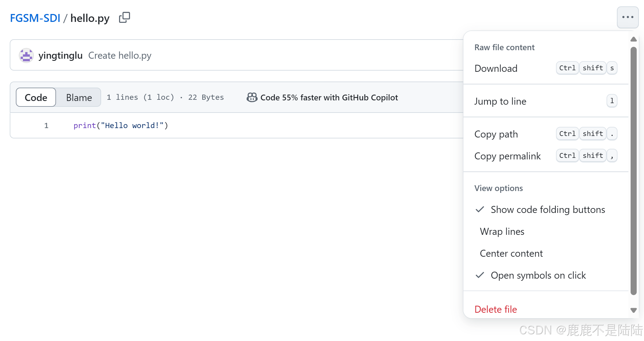Choose Download from the menu

pyautogui.click(x=496, y=68)
